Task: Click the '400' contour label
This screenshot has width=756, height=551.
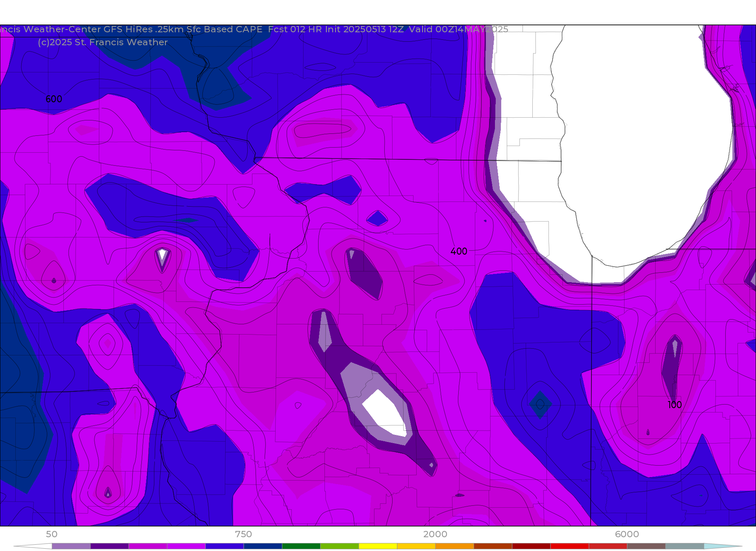Action: coord(459,251)
